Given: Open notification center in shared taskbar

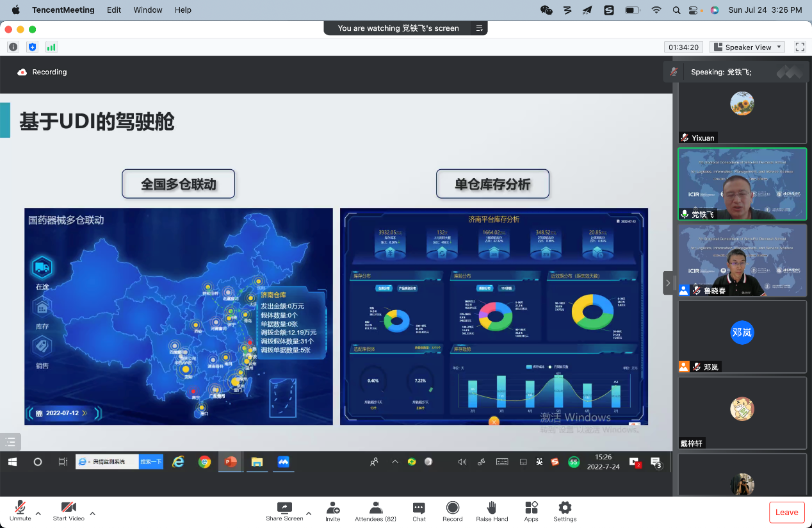Looking at the screenshot, I should tap(656, 461).
